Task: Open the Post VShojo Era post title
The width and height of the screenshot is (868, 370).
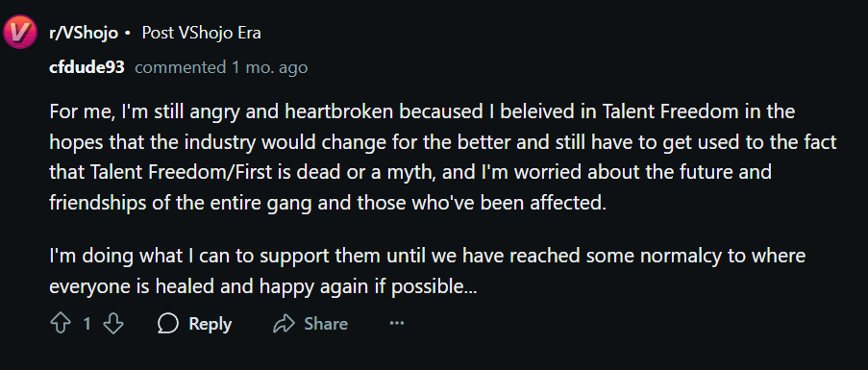Action: pyautogui.click(x=202, y=34)
